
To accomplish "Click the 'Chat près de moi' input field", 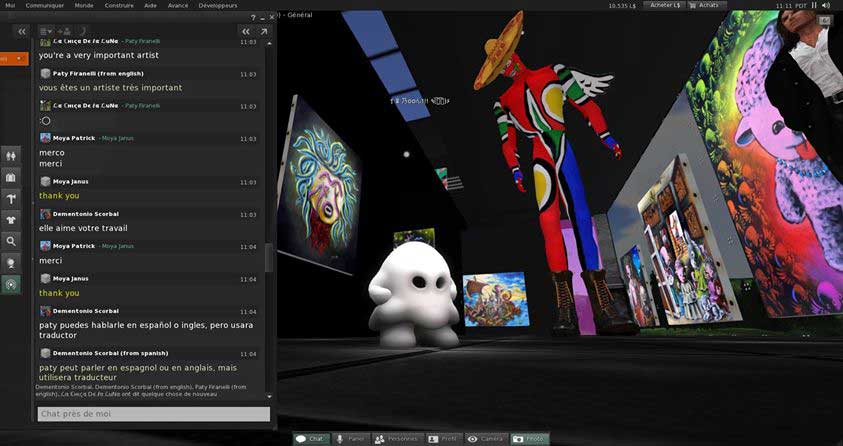I will tap(153, 414).
